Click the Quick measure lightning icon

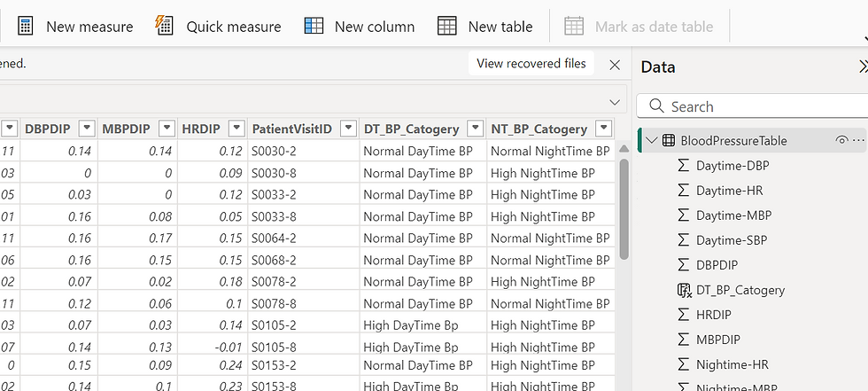[x=164, y=26]
